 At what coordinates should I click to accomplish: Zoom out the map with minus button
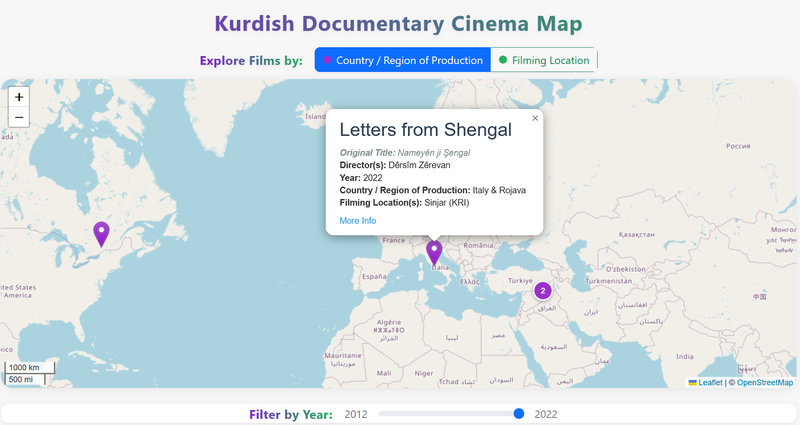pyautogui.click(x=19, y=117)
